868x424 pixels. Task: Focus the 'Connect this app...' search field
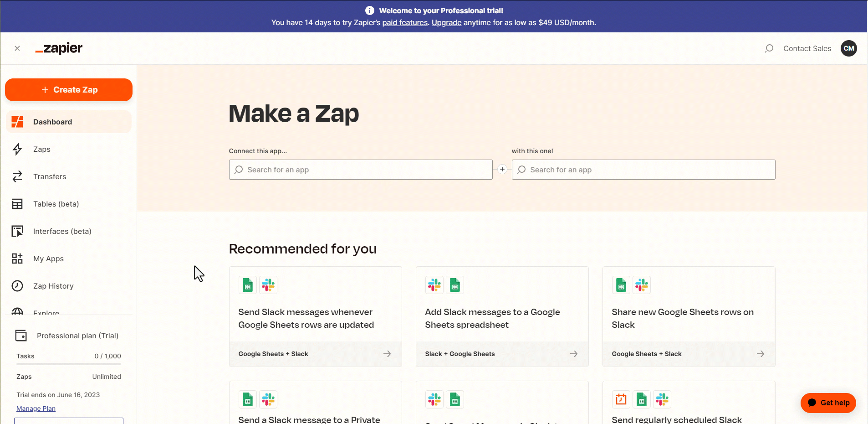(361, 170)
